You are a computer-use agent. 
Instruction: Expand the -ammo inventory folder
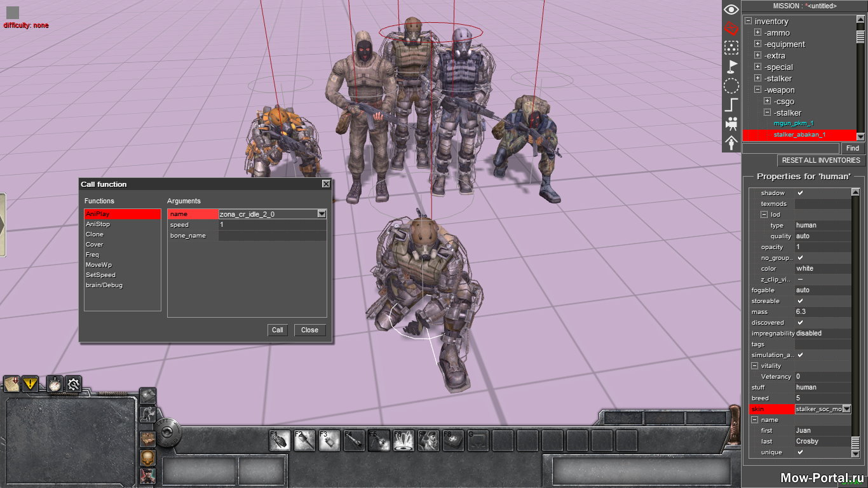(757, 33)
